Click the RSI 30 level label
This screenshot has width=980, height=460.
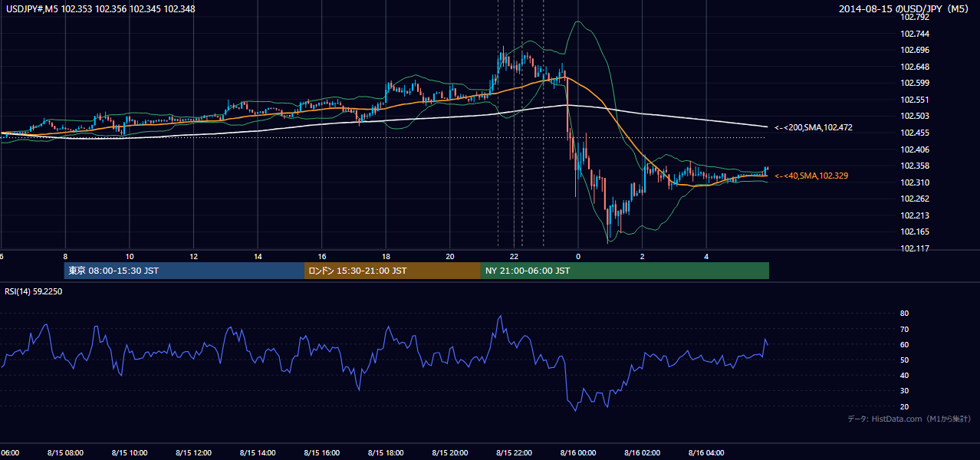[x=904, y=391]
